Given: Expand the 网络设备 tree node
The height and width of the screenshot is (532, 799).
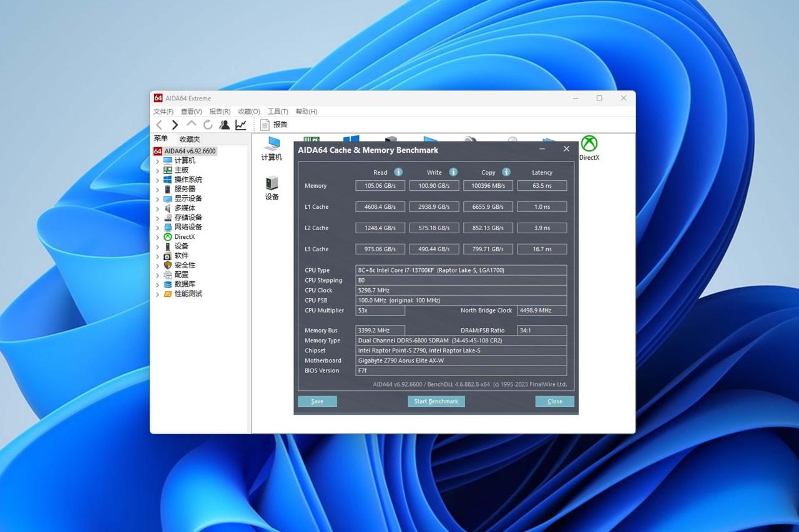Looking at the screenshot, I should pyautogui.click(x=157, y=228).
